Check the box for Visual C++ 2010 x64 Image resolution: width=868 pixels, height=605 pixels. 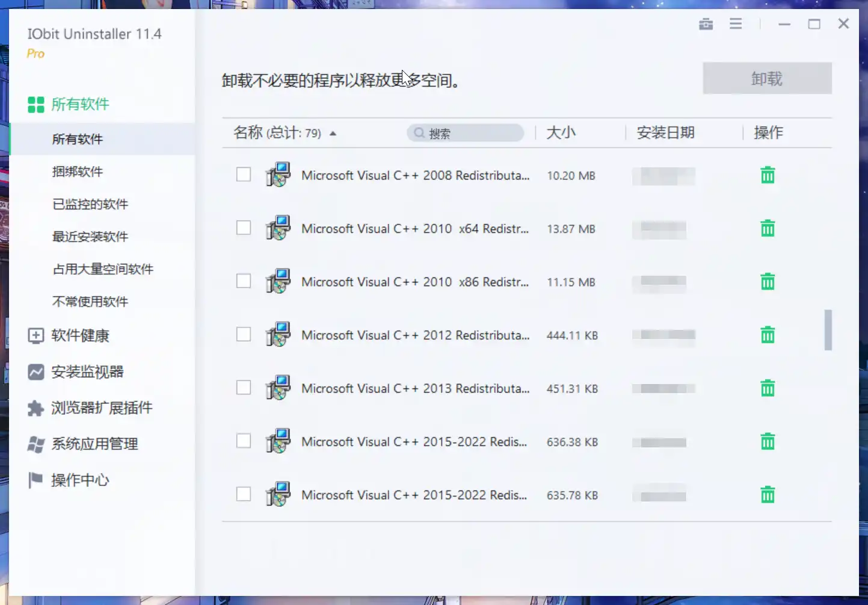point(244,228)
